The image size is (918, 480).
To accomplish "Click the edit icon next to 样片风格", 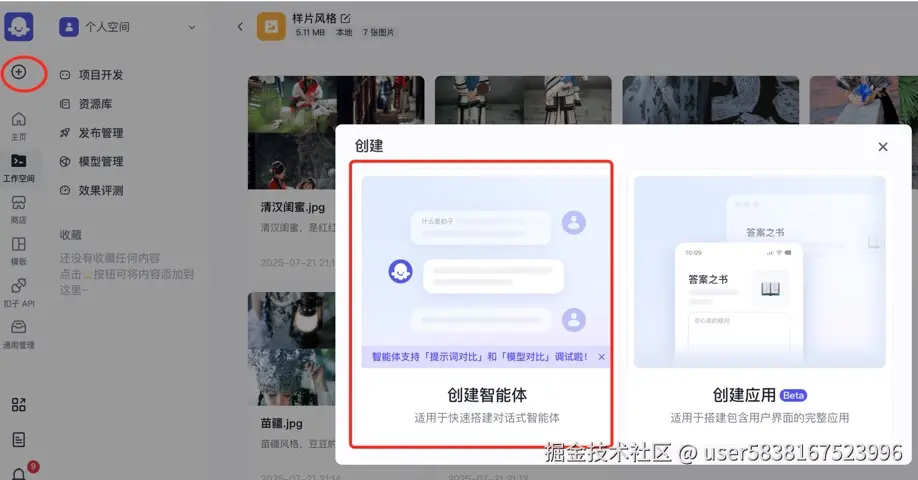I will [345, 19].
